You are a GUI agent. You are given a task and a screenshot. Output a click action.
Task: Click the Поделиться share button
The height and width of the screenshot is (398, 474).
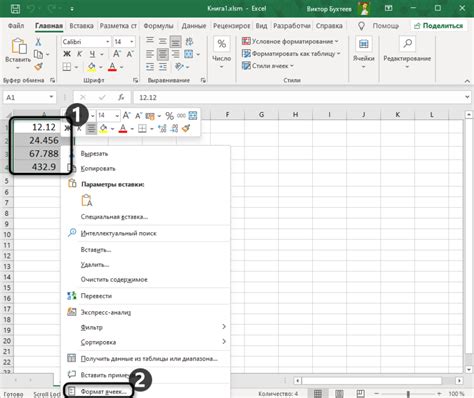439,26
